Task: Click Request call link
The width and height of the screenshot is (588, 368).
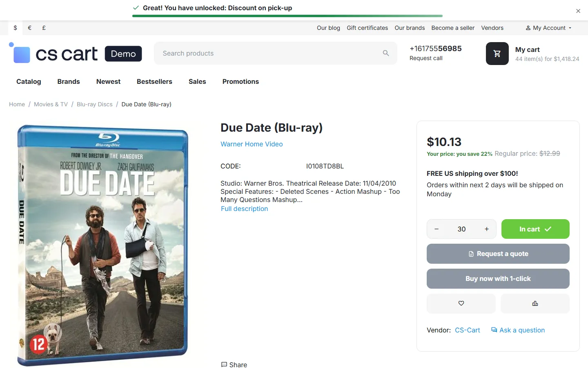Action: click(426, 58)
